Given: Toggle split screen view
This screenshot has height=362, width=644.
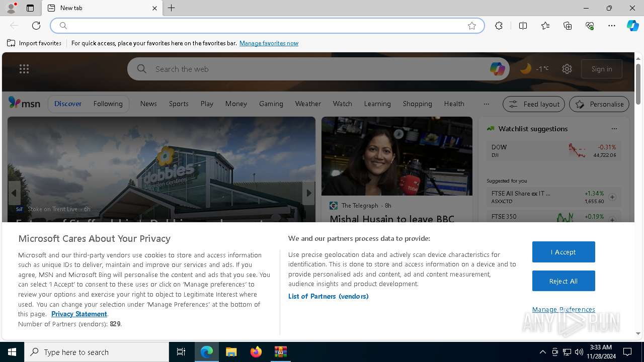Looking at the screenshot, I should pos(523,26).
